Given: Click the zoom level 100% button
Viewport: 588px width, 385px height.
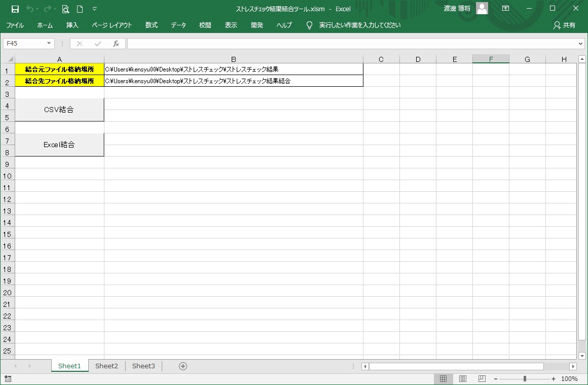Looking at the screenshot, I should click(x=569, y=379).
